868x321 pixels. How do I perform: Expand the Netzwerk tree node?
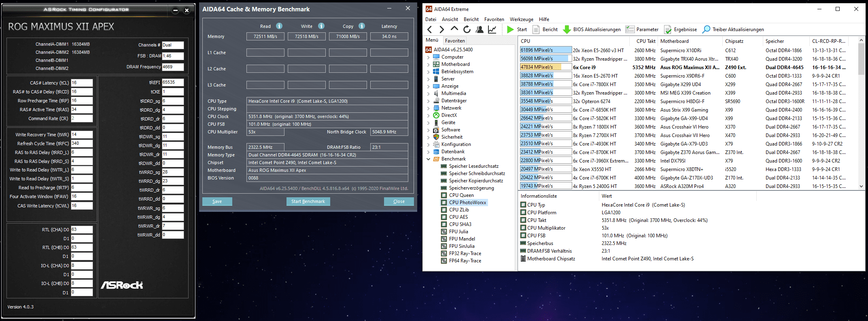click(x=428, y=108)
